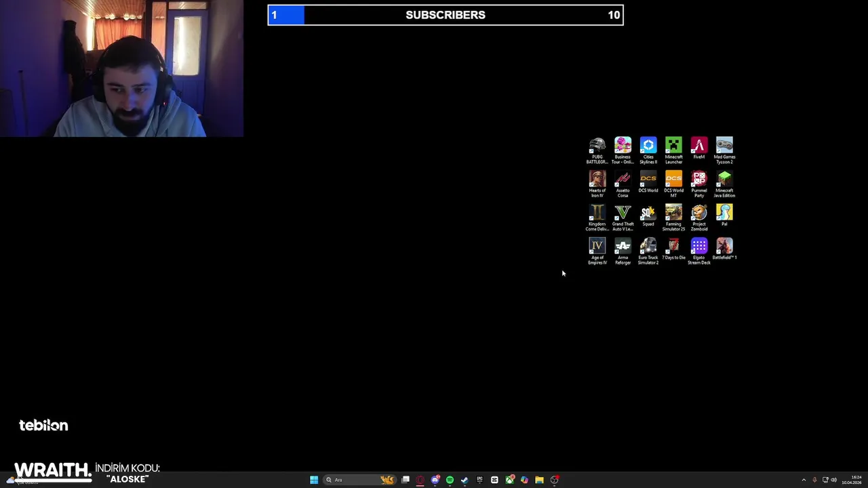Select the Minecraft Launcher desktop icon
868x488 pixels.
point(673,150)
